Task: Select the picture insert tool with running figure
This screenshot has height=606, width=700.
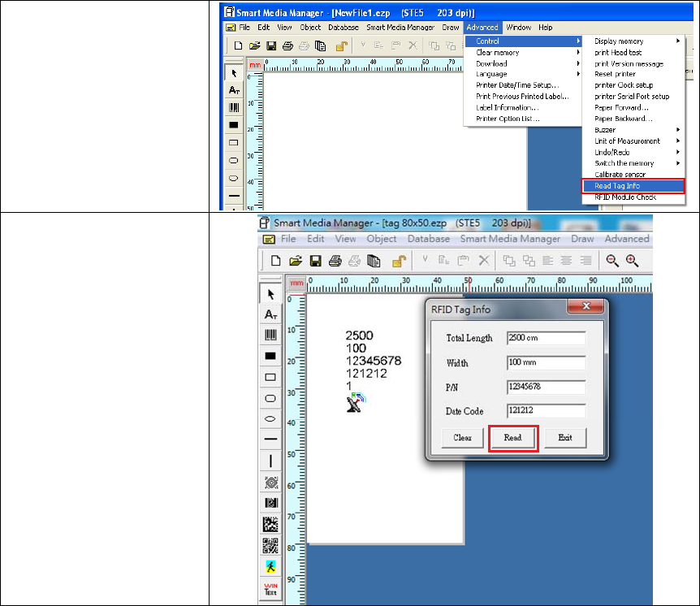Action: point(270,567)
